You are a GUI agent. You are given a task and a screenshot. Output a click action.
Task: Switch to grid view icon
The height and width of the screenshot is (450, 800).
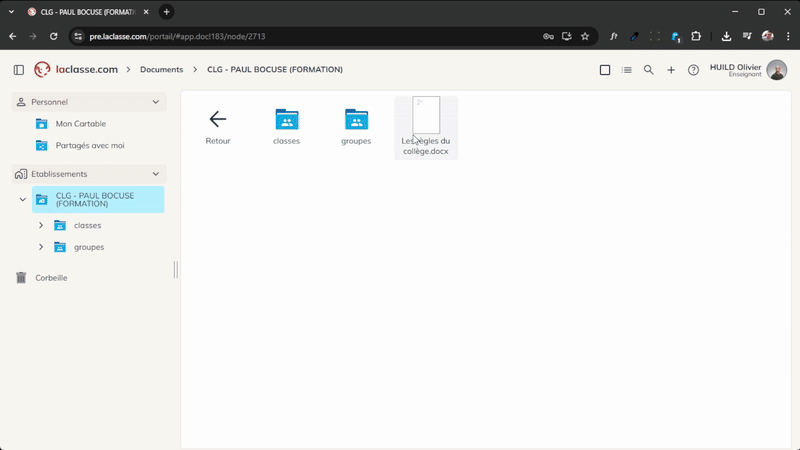tap(605, 70)
